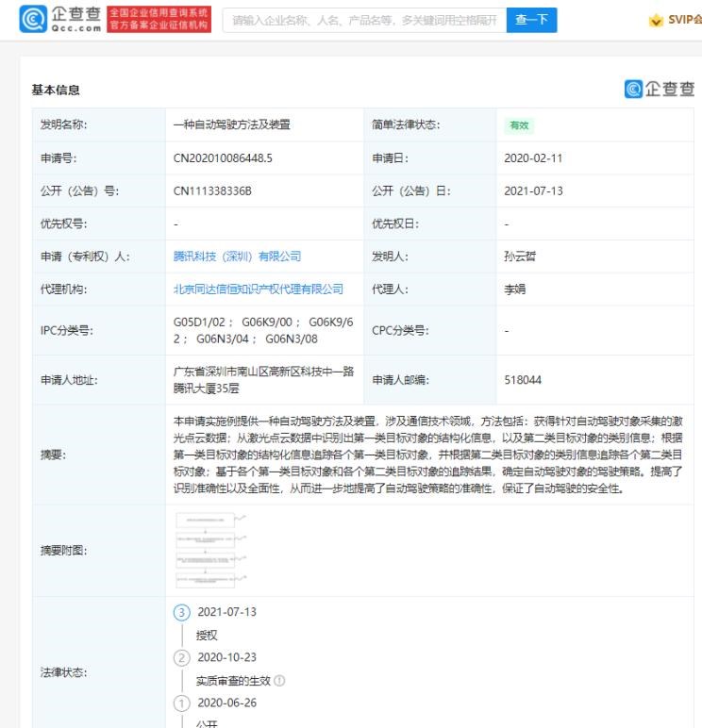Open the abstract drawing thumbnail

click(210, 550)
